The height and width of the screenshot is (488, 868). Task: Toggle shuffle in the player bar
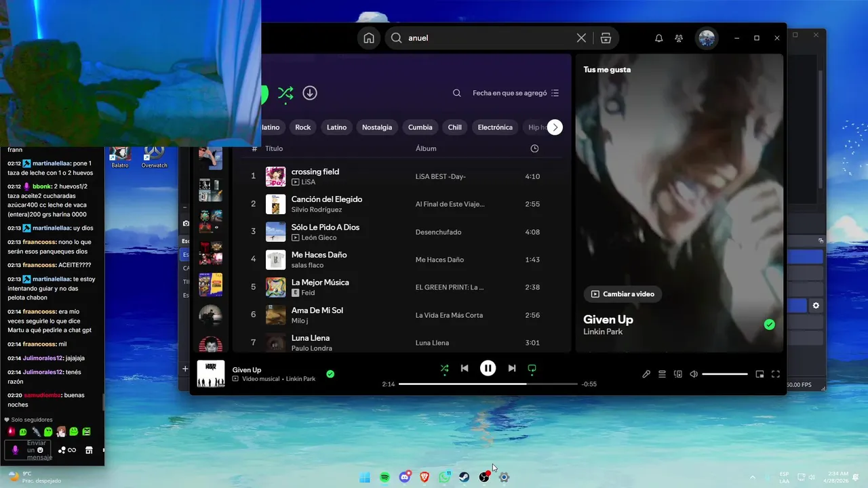click(444, 368)
